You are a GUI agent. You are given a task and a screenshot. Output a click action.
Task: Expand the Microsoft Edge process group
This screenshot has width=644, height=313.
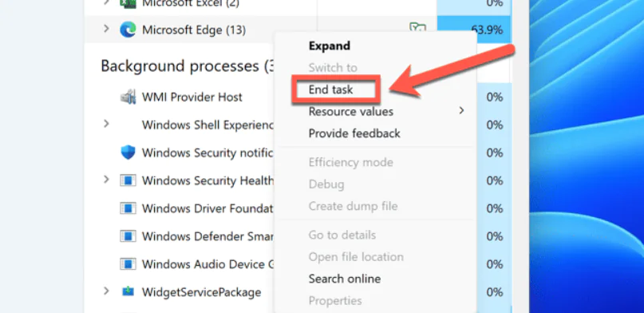[106, 29]
